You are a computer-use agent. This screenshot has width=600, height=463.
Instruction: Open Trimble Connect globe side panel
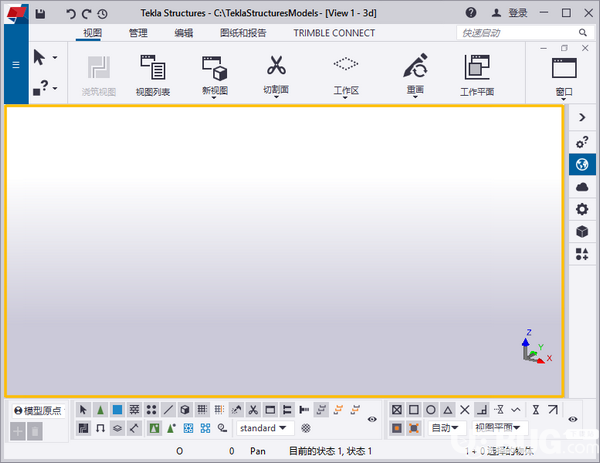click(582, 165)
